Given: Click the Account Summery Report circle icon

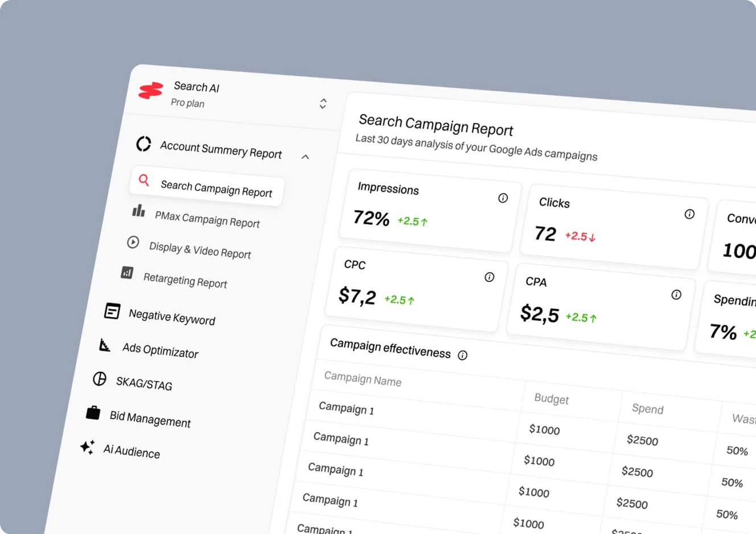Looking at the screenshot, I should 143,143.
